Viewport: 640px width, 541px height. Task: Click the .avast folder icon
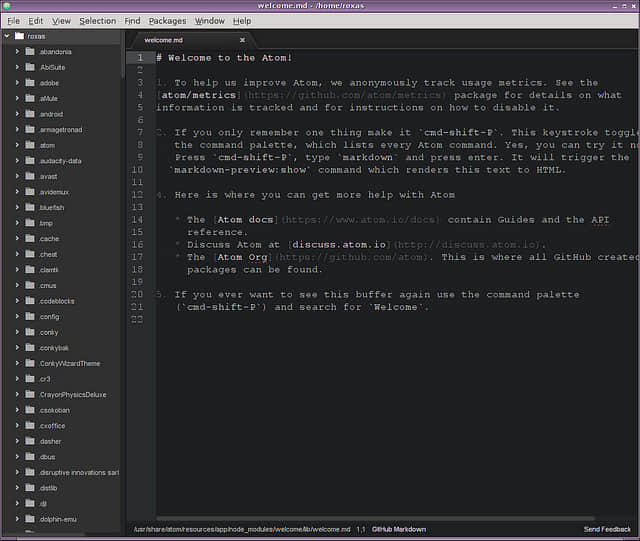30,176
